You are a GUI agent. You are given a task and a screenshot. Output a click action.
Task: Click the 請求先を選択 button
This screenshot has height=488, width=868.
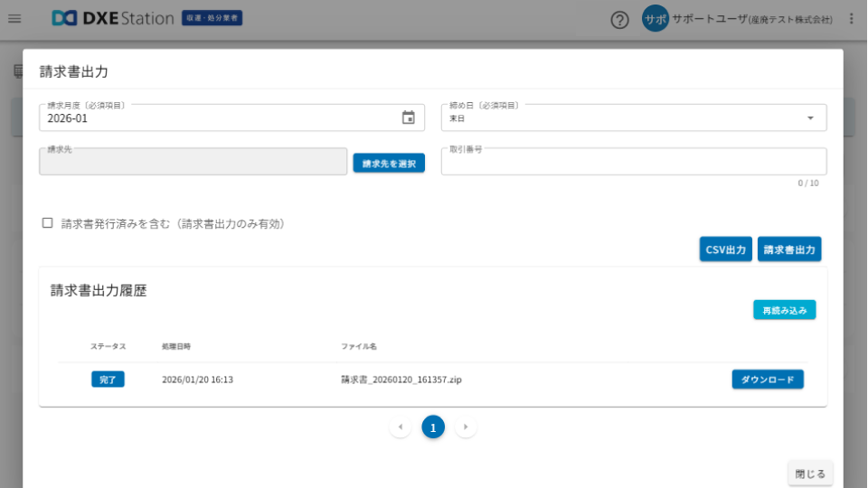[x=389, y=164]
